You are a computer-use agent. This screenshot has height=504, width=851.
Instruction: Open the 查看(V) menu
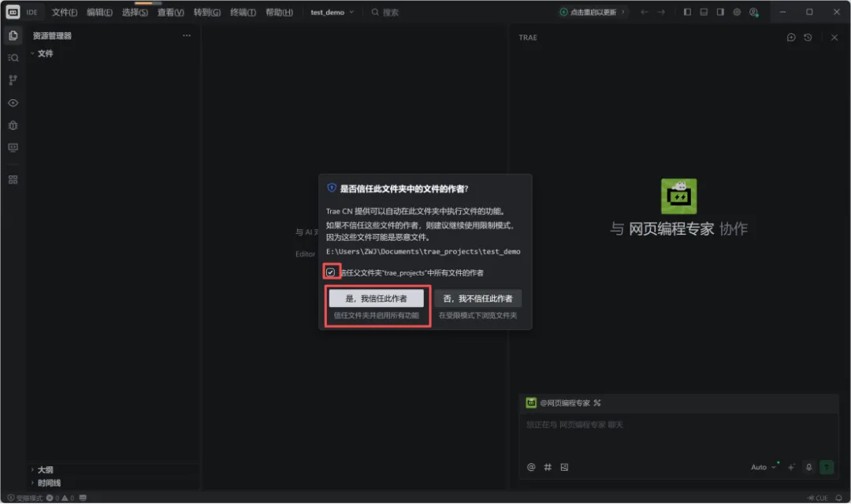171,12
